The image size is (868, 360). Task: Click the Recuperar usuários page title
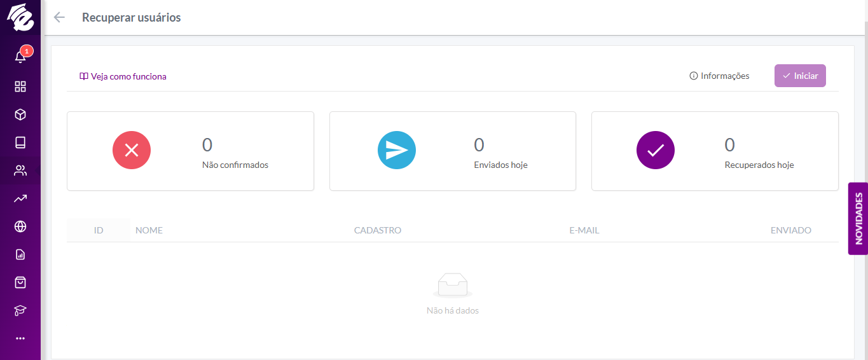coord(132,17)
